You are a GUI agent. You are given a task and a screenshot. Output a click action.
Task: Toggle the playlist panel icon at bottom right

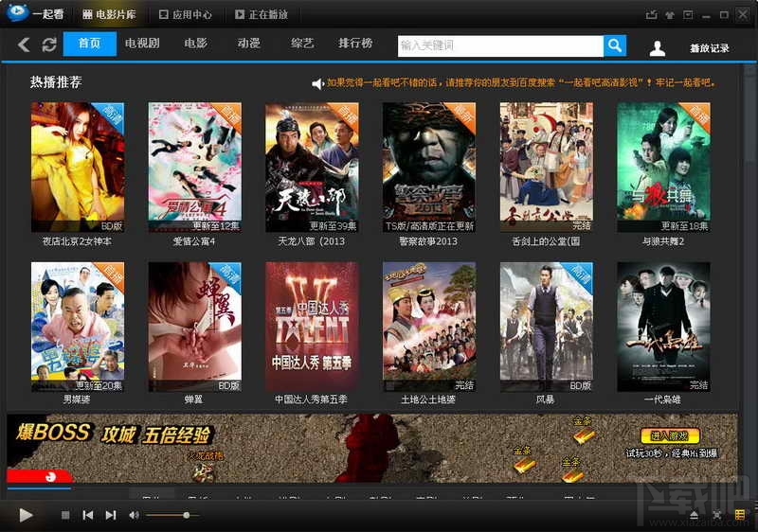click(x=740, y=515)
